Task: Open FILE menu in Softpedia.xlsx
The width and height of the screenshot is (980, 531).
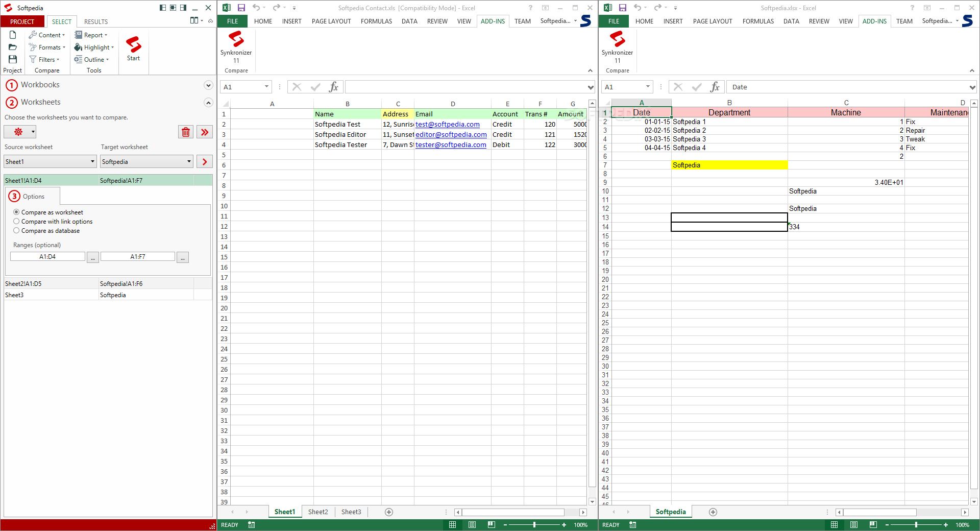Action: click(x=614, y=21)
